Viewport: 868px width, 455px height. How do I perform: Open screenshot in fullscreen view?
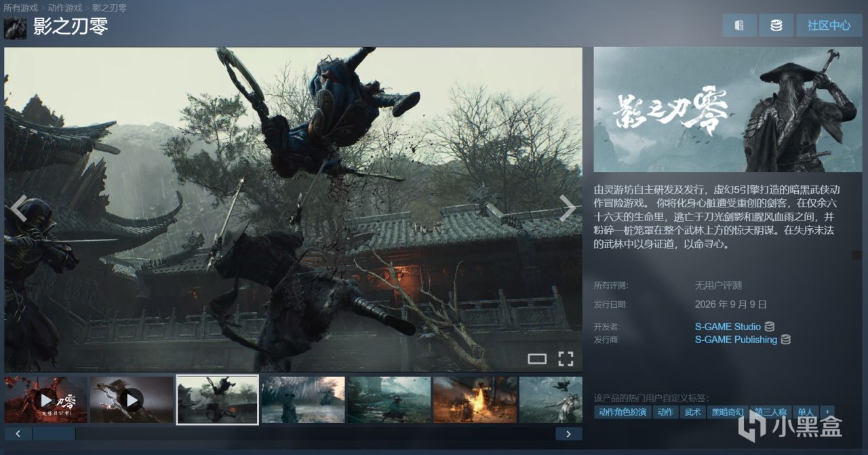[566, 359]
